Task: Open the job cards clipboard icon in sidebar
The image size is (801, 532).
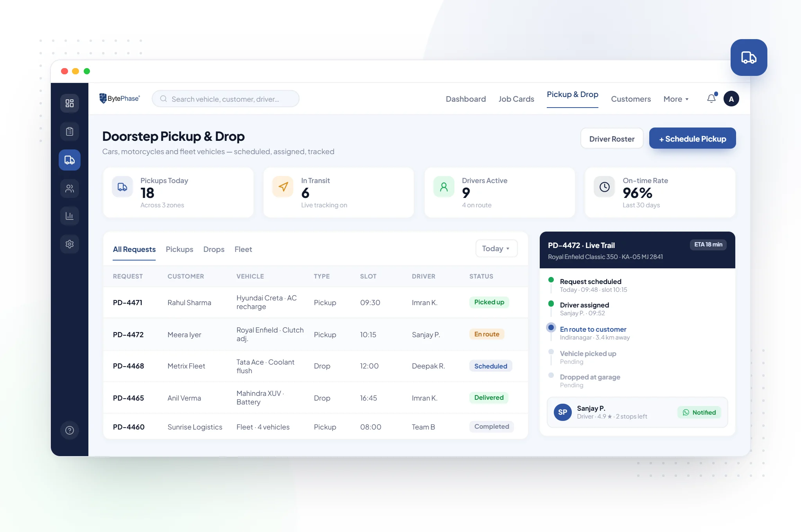Action: pos(70,131)
